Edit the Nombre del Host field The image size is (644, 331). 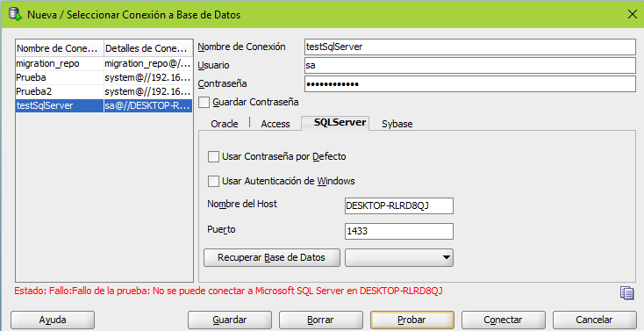point(399,205)
